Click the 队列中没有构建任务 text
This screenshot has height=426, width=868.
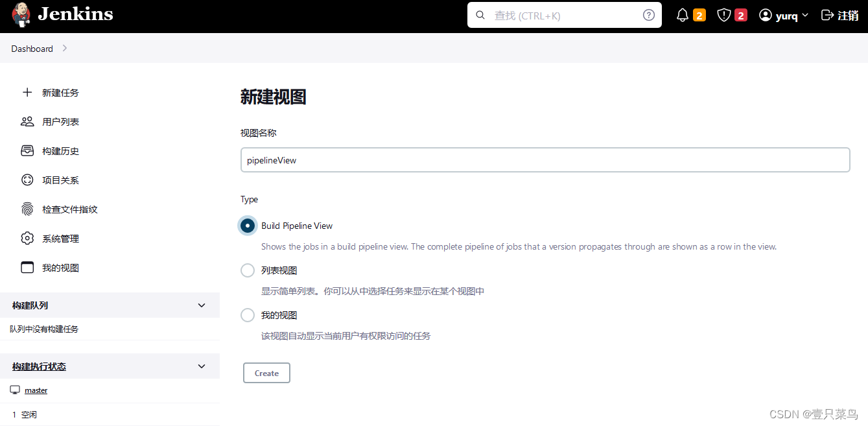pyautogui.click(x=44, y=329)
